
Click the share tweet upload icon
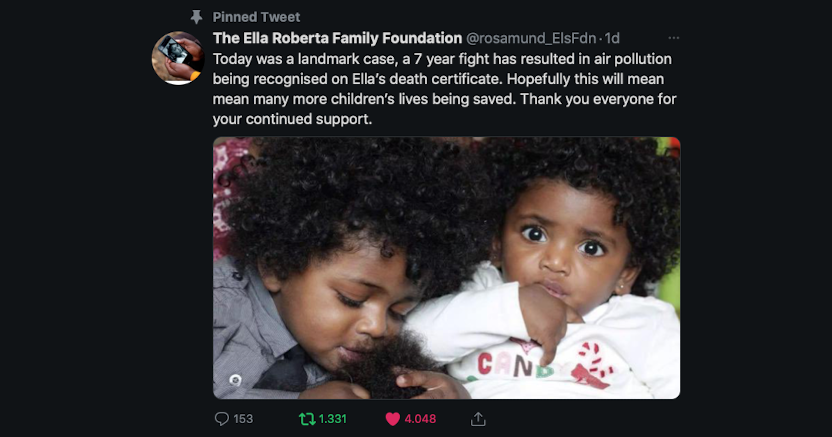coord(478,418)
